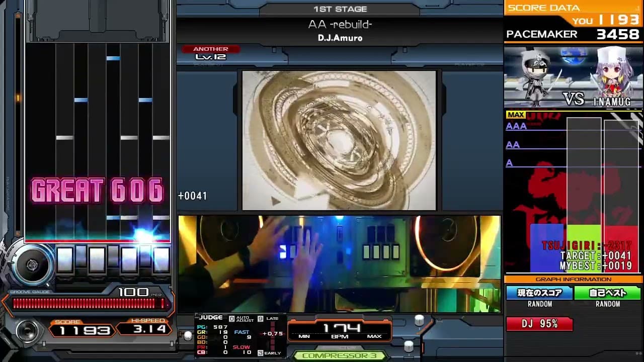Click the blue current score graph bar
The height and width of the screenshot is (362, 644).
(x=548, y=248)
